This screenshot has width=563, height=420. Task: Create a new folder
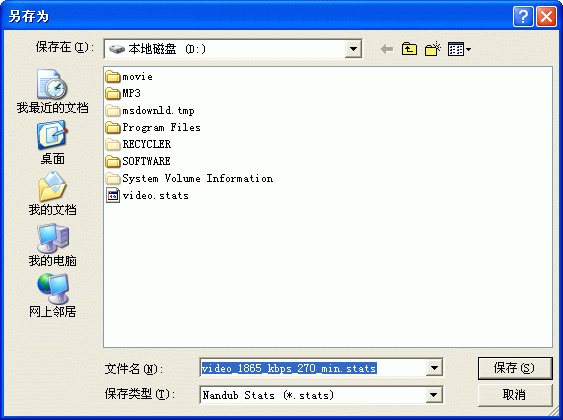tap(433, 49)
